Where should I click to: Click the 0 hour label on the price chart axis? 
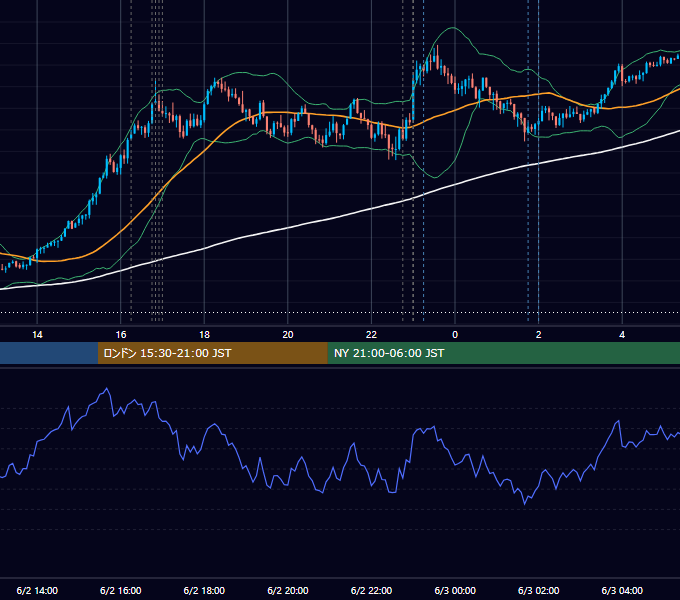click(x=455, y=335)
